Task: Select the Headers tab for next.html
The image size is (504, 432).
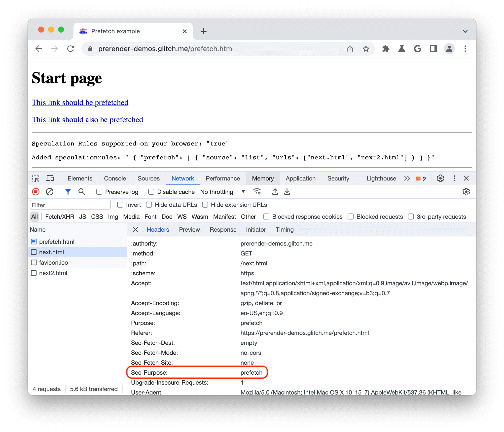Action: (157, 229)
